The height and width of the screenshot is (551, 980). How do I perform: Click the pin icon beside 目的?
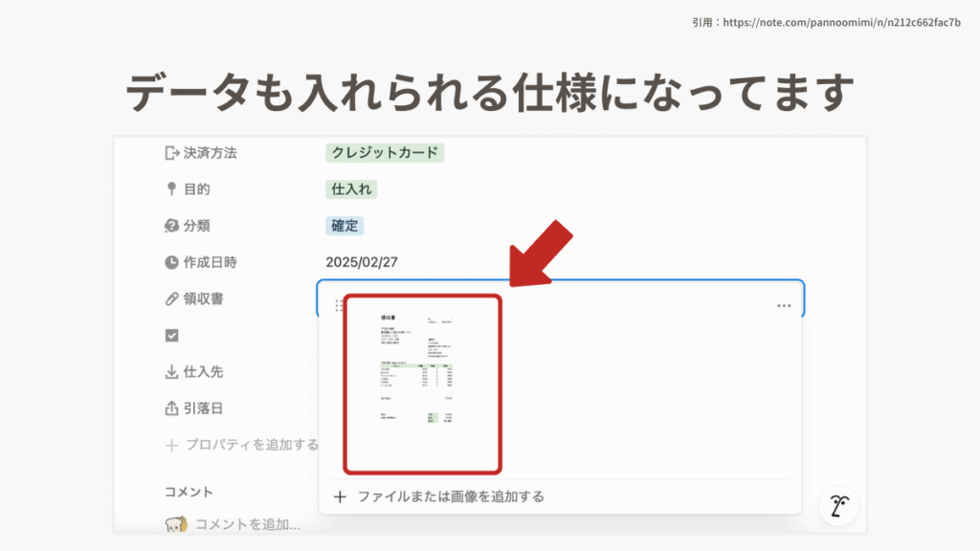(172, 189)
